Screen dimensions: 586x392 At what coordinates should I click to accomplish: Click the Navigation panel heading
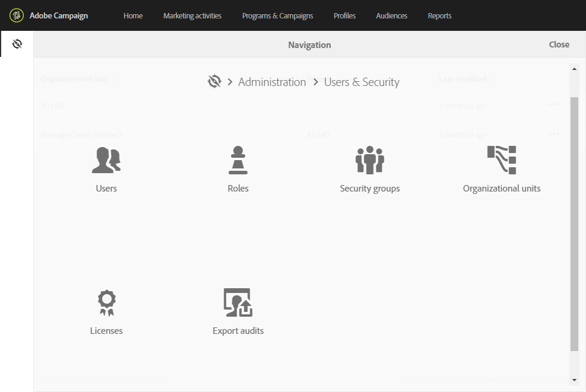[x=309, y=45]
